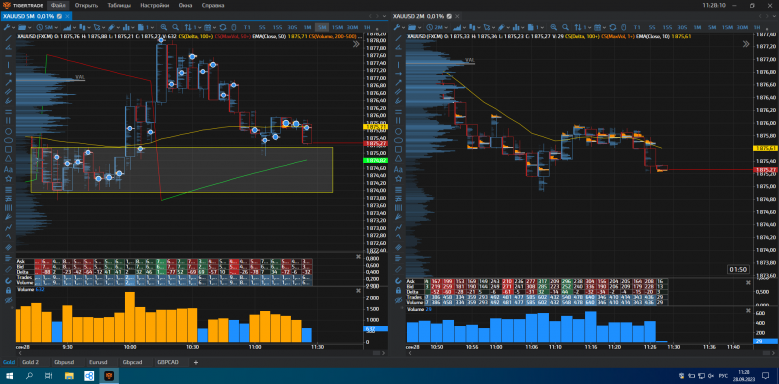The image size is (779, 384).
Task: Click the mouse mode icon in left chart toolbar
Action: pos(233,27)
